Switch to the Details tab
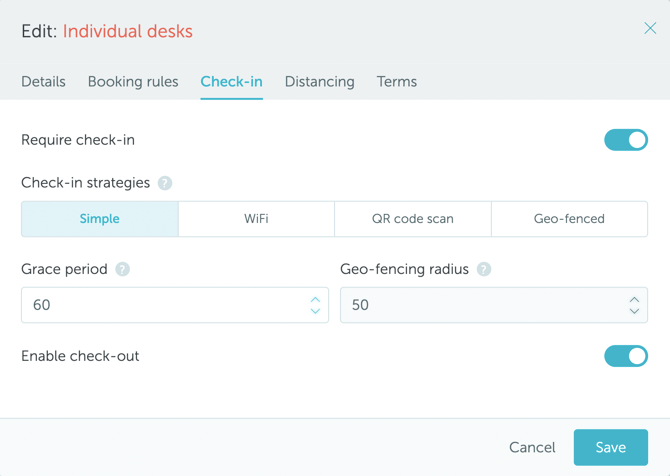Viewport: 670px width, 476px height. click(43, 82)
